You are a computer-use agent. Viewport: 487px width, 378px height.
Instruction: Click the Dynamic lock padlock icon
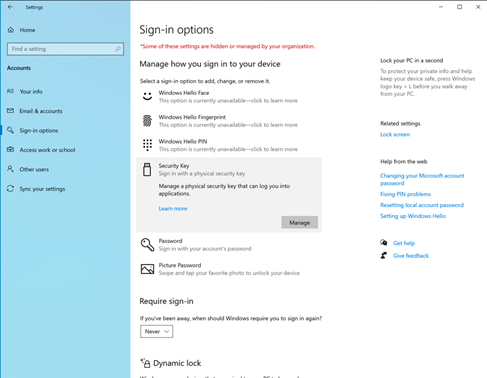145,363
